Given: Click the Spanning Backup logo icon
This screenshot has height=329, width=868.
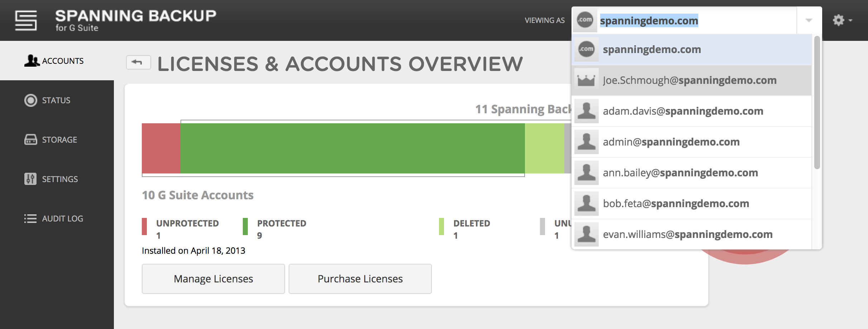Looking at the screenshot, I should [26, 20].
